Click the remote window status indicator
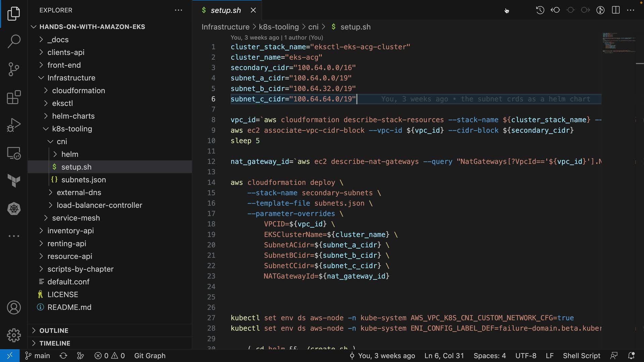Screen dimensions: 644x362 click(10, 356)
